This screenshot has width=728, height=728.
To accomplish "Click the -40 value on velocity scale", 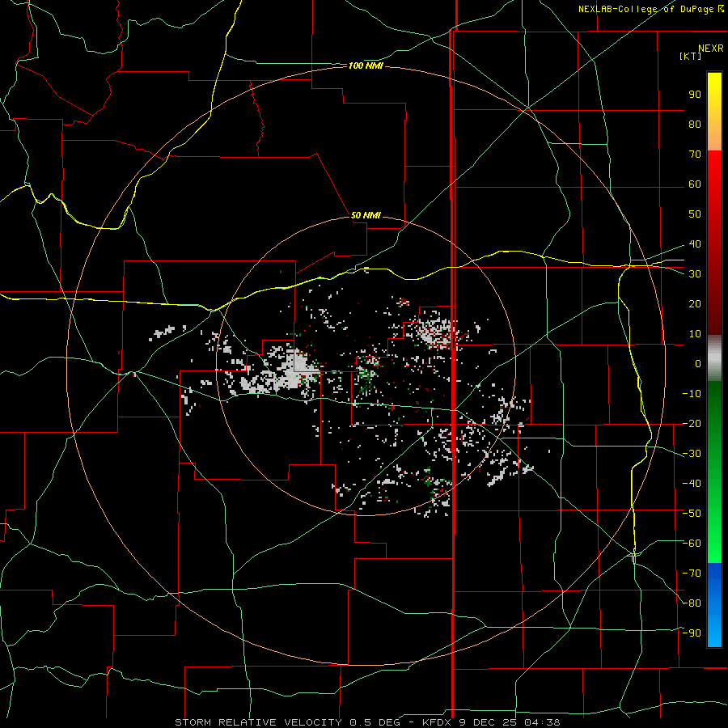I will (692, 484).
